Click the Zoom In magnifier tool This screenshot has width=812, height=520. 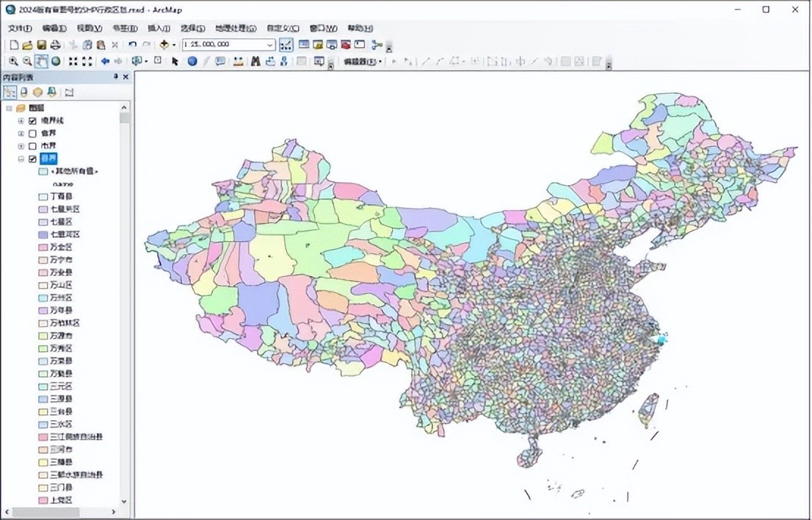click(13, 62)
